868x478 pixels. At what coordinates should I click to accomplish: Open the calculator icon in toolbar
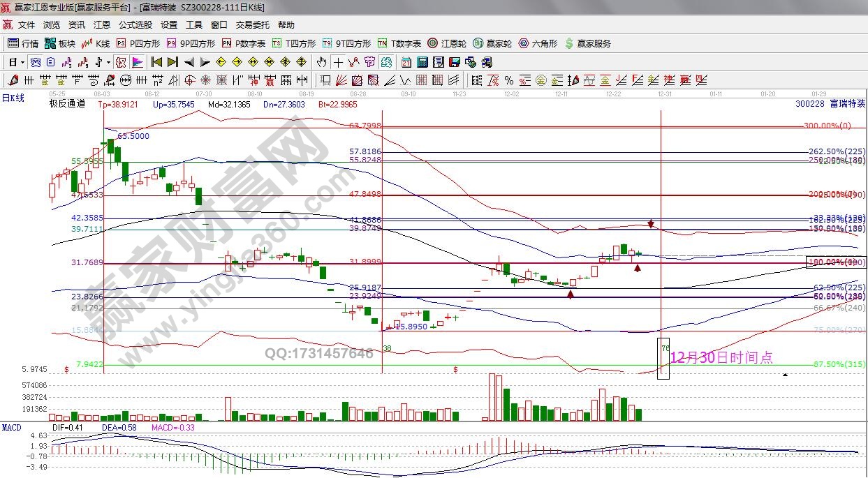click(422, 62)
